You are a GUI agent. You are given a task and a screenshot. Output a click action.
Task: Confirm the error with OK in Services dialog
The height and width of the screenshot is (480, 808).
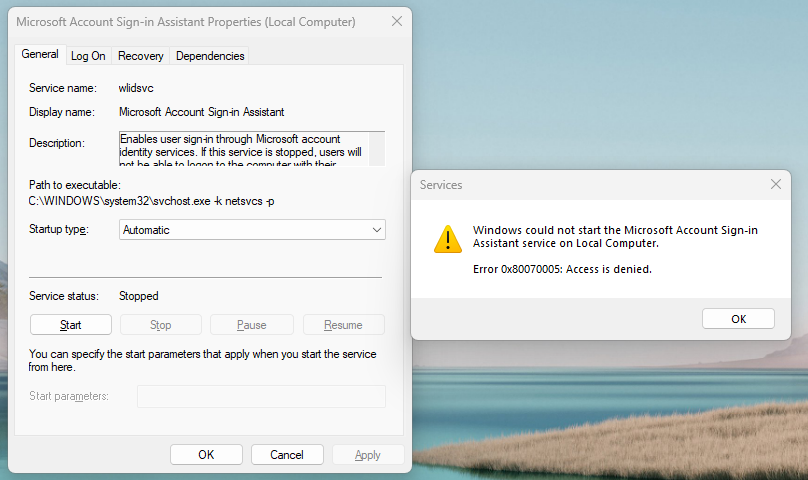point(738,319)
